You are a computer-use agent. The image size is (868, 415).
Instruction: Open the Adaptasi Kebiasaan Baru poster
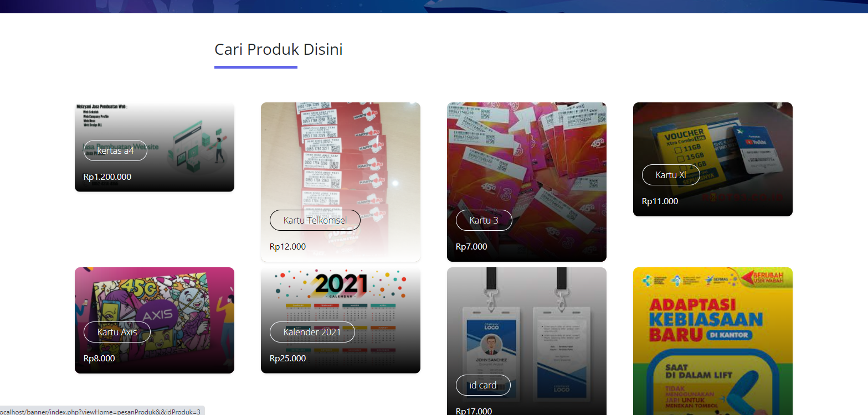pyautogui.click(x=713, y=341)
